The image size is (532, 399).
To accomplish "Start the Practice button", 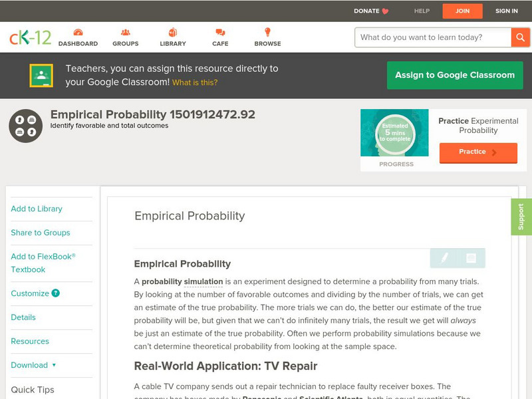I will click(477, 152).
